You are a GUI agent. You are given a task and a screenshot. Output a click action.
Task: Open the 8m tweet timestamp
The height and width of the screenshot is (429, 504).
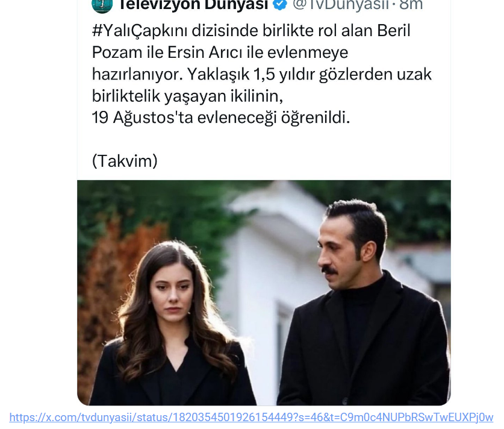(x=411, y=5)
